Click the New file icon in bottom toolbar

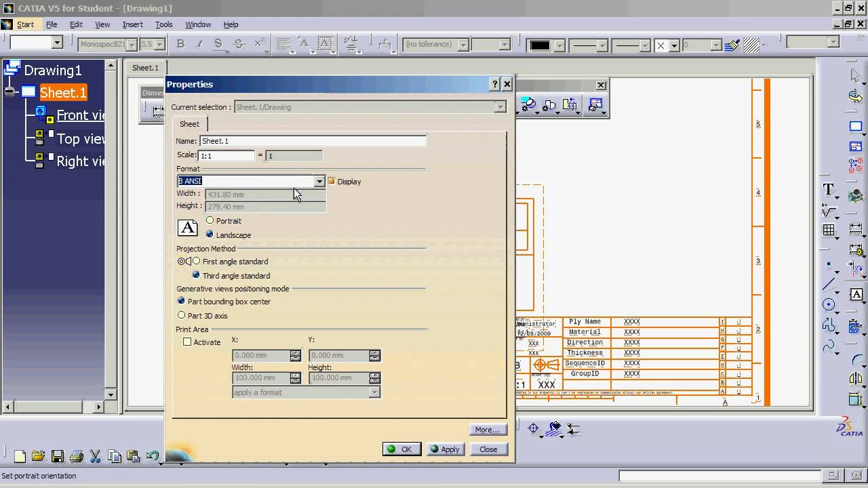click(x=20, y=456)
